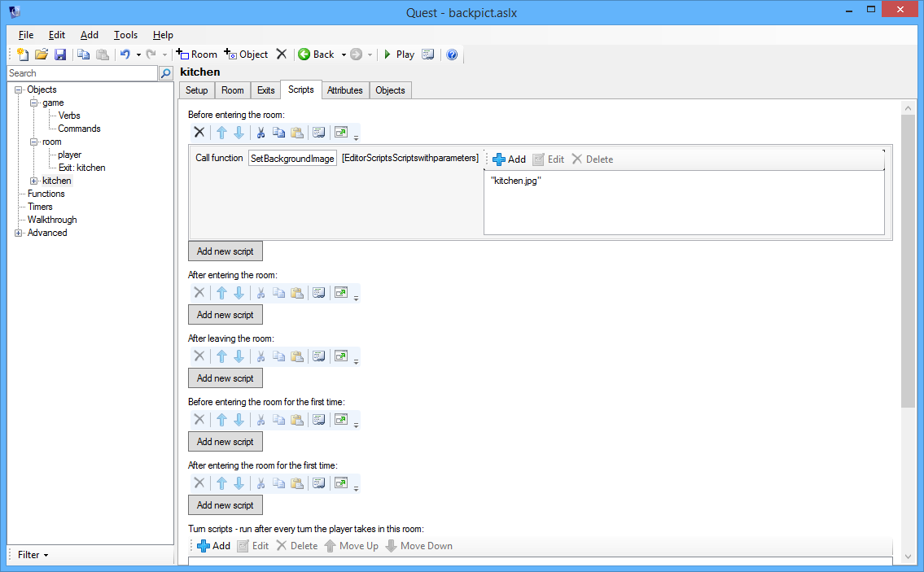Switch to the Attributes tab
The height and width of the screenshot is (572, 924).
(x=344, y=90)
